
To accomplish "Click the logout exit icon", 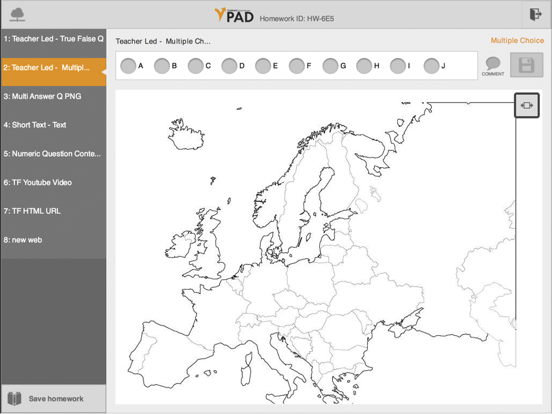I will (535, 14).
